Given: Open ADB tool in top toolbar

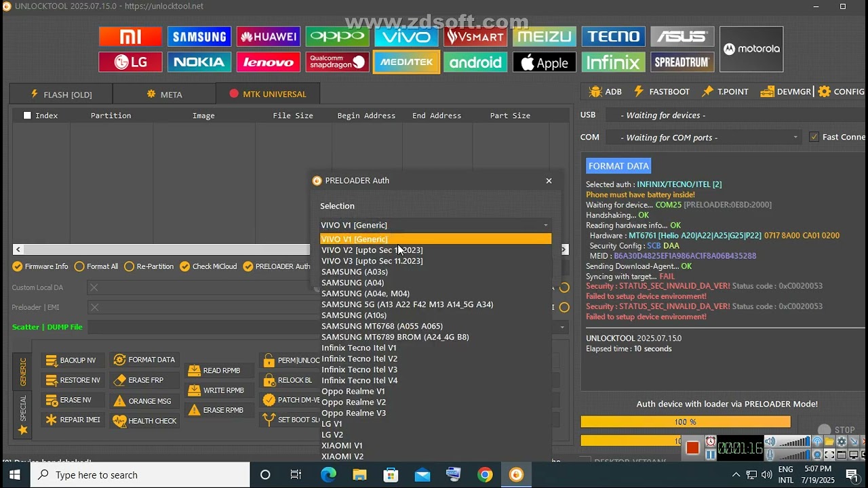Looking at the screenshot, I should click(x=606, y=91).
